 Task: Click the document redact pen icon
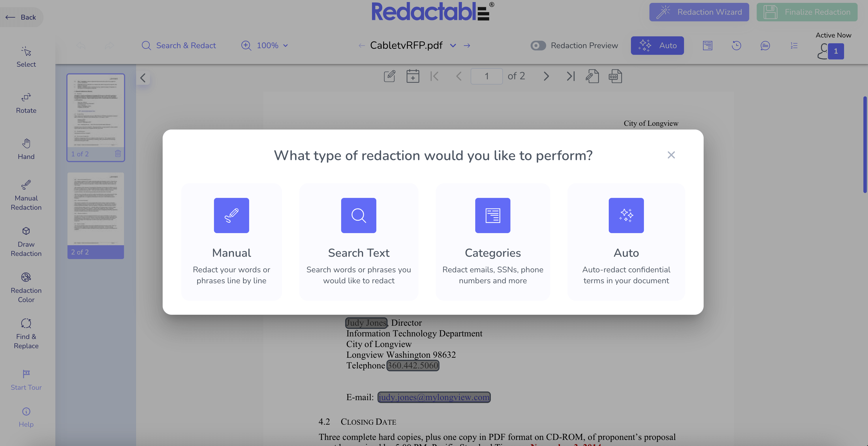click(592, 76)
